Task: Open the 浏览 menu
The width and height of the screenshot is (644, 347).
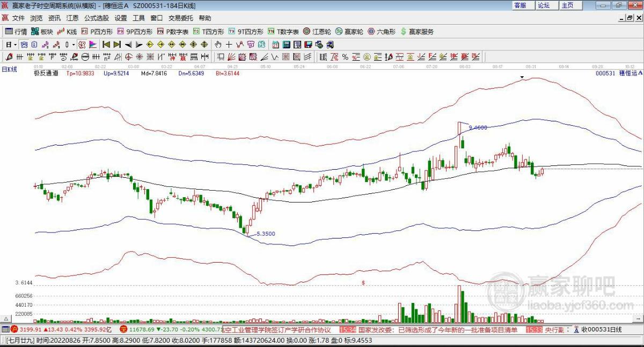Action: (x=36, y=18)
